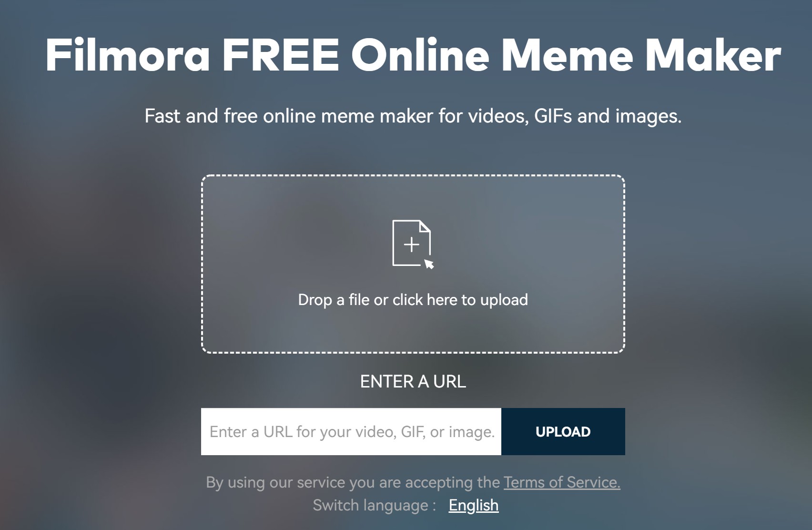The image size is (812, 530).
Task: Open the dashed-border file upload drop zone
Action: pyautogui.click(x=413, y=264)
